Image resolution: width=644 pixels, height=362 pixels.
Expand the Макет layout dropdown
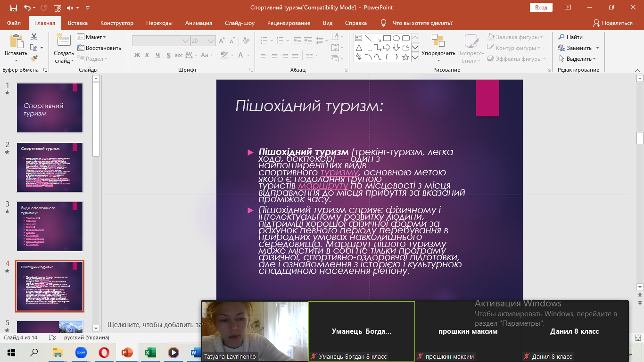click(x=96, y=37)
